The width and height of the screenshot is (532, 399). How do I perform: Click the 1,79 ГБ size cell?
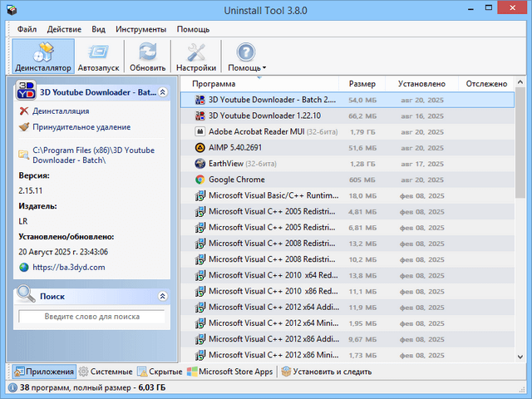tap(362, 132)
